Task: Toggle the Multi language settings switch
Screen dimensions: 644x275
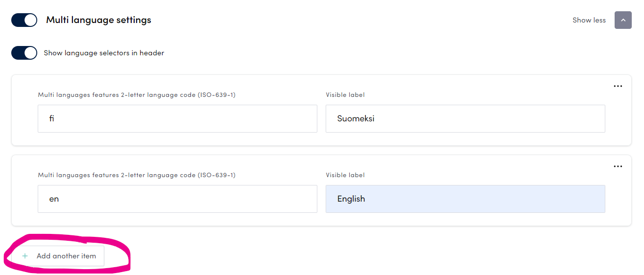Action: (x=24, y=20)
